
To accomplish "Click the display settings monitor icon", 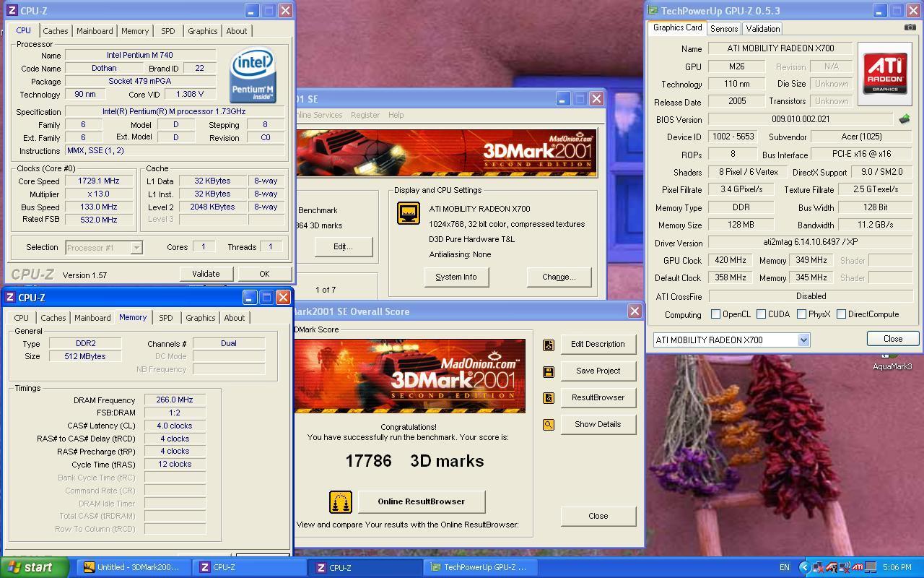I will tap(409, 213).
